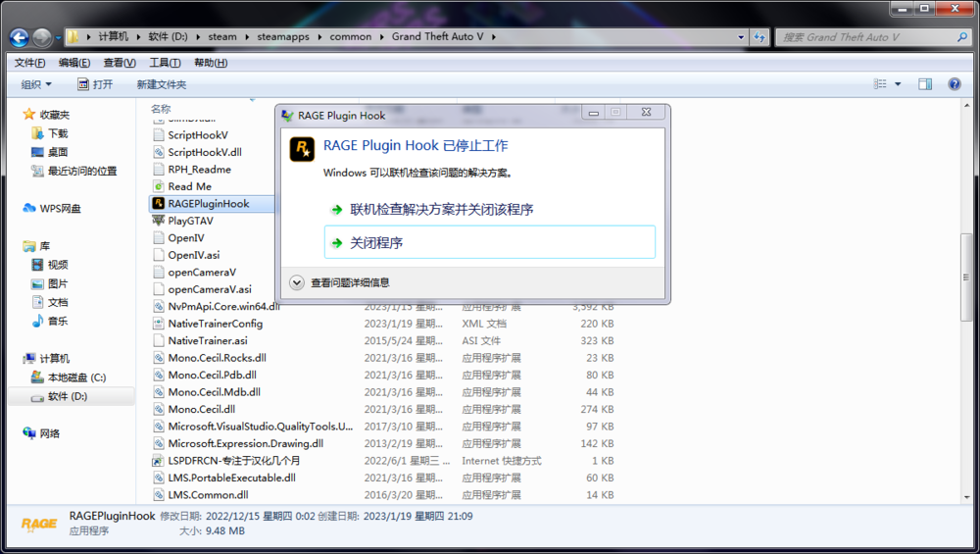The width and height of the screenshot is (980, 554).
Task: Click the 新建文件夹 toolbar button
Action: [x=161, y=84]
